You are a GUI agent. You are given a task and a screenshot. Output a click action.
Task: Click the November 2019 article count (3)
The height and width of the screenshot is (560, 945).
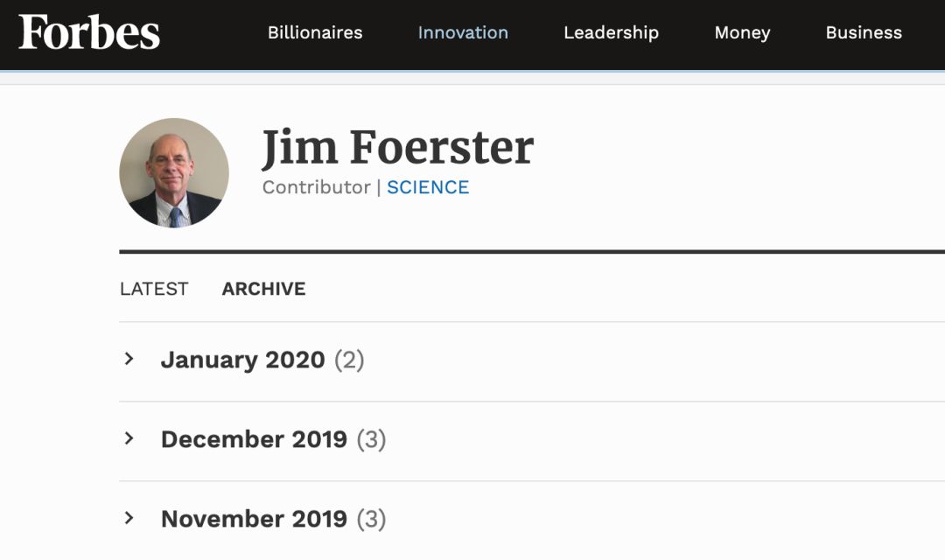(x=371, y=519)
